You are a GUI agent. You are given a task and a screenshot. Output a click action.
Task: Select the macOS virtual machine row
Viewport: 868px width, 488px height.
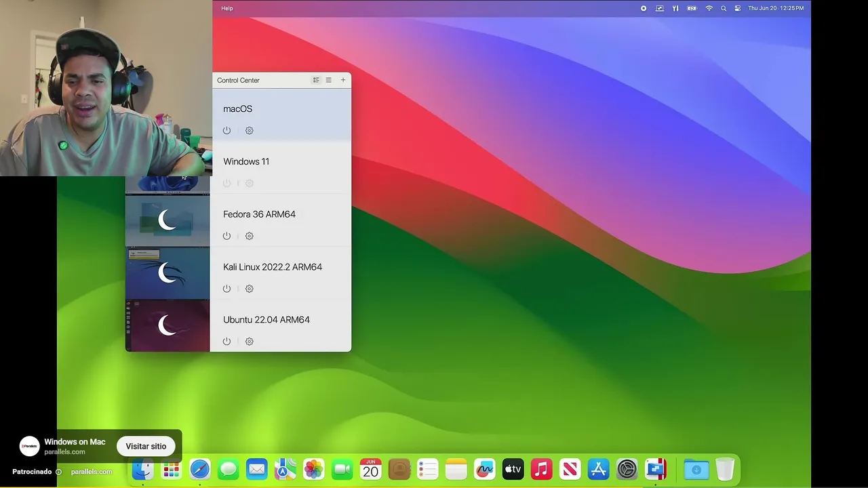click(281, 115)
